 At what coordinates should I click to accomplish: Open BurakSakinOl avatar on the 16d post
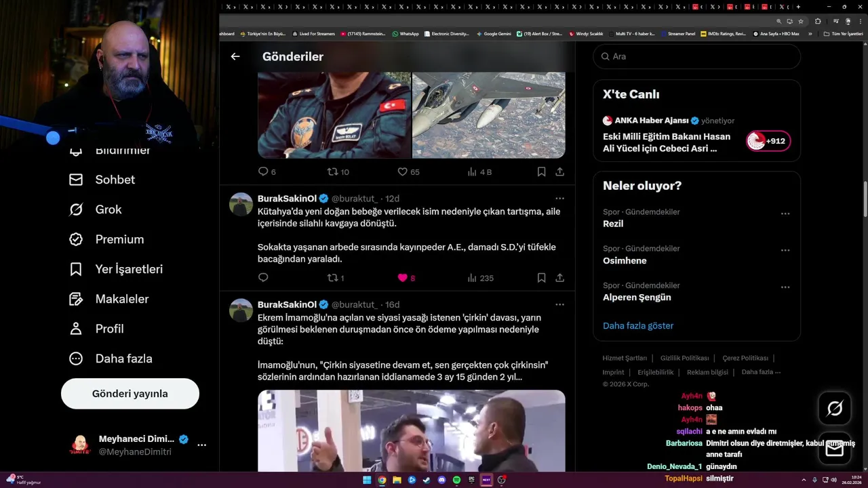(241, 310)
